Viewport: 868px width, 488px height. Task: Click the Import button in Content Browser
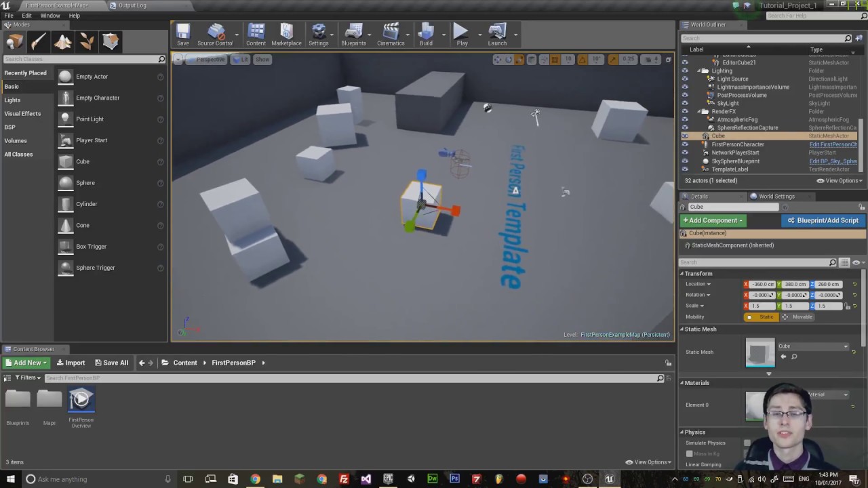pos(71,363)
